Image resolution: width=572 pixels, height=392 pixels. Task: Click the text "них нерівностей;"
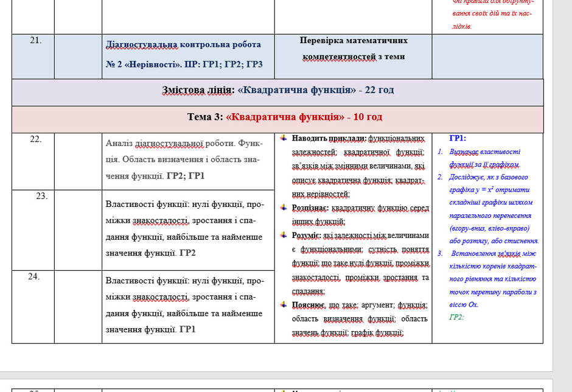click(321, 194)
